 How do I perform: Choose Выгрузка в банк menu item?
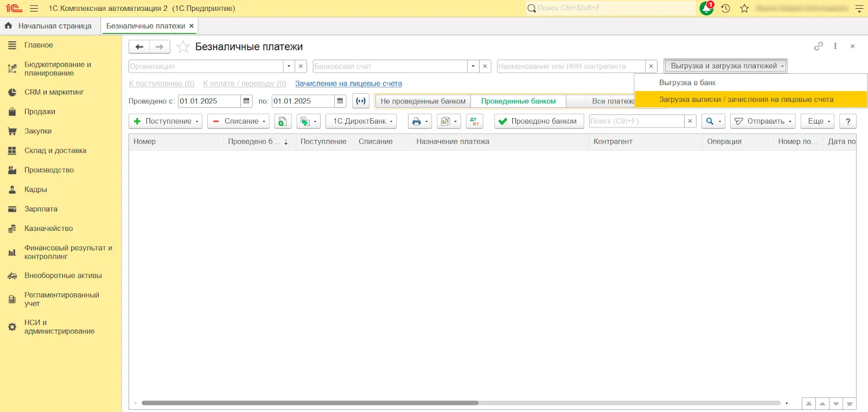(x=687, y=83)
